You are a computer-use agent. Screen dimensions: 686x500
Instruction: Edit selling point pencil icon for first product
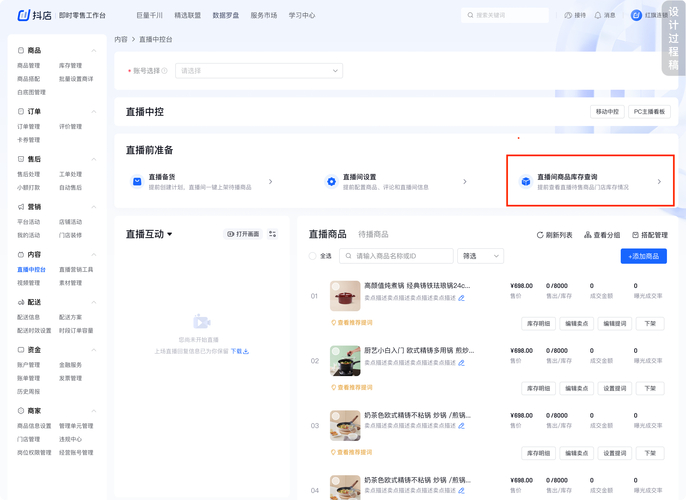(x=461, y=298)
